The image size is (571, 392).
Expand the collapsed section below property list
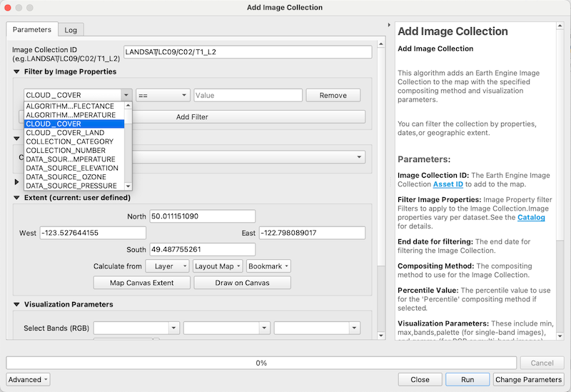[x=16, y=182]
